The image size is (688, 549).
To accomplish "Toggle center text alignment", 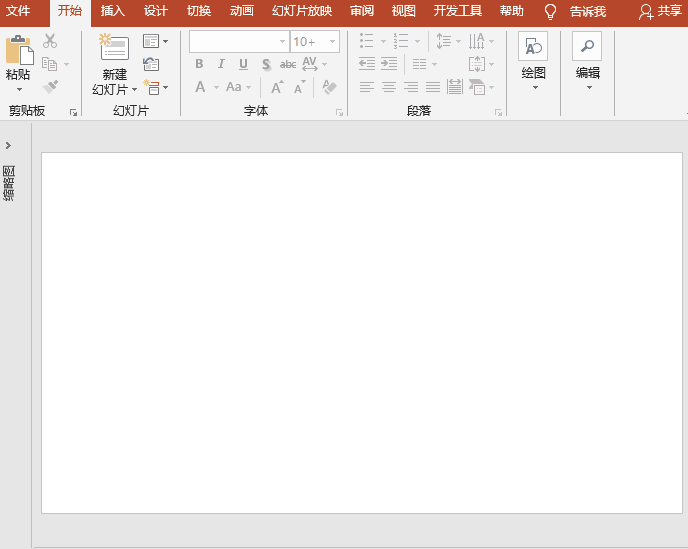I will tap(389, 87).
